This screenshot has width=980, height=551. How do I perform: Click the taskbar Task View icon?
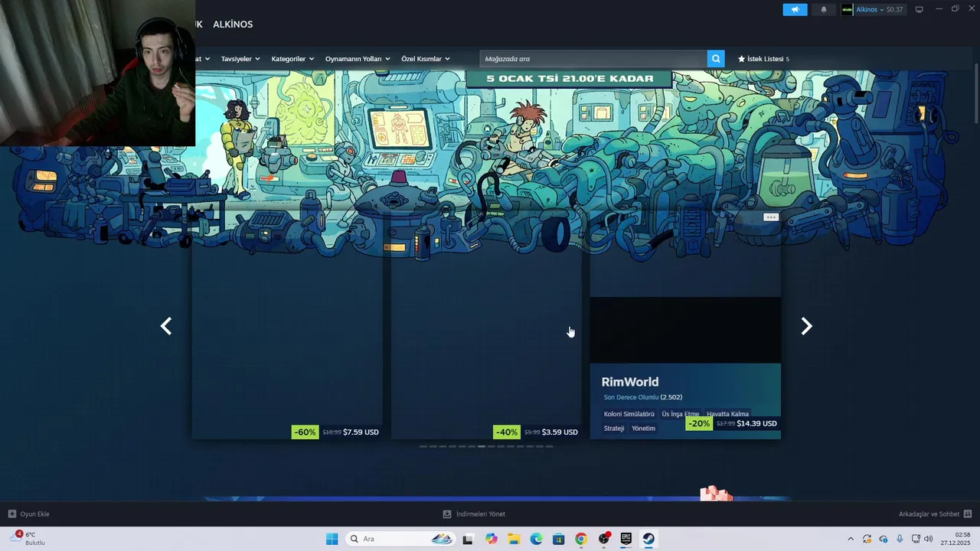[468, 539]
